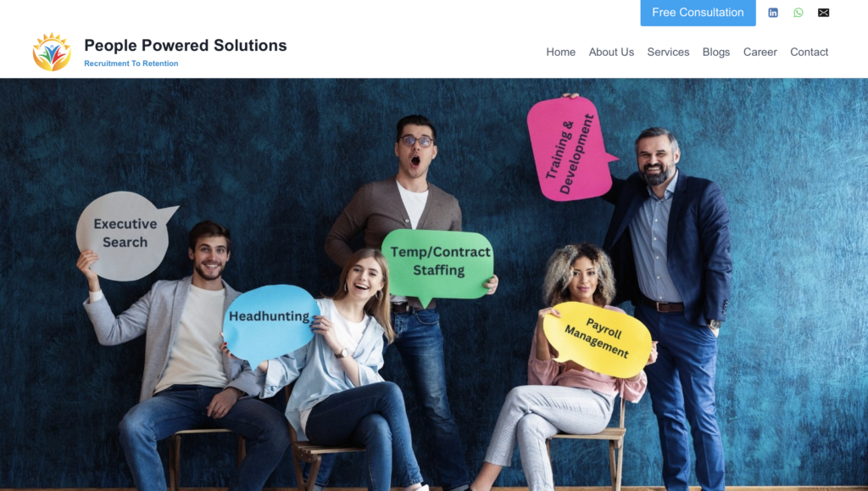Click the People Powered Solutions logo

pyautogui.click(x=52, y=52)
